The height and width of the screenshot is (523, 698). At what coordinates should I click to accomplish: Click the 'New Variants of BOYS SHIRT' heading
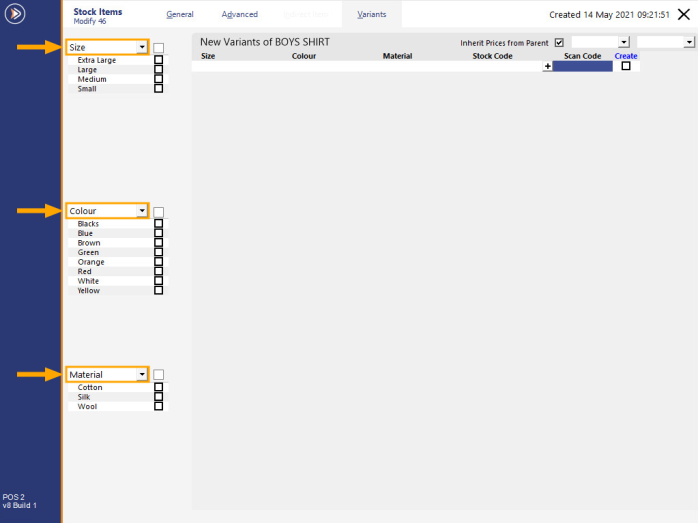(x=265, y=42)
